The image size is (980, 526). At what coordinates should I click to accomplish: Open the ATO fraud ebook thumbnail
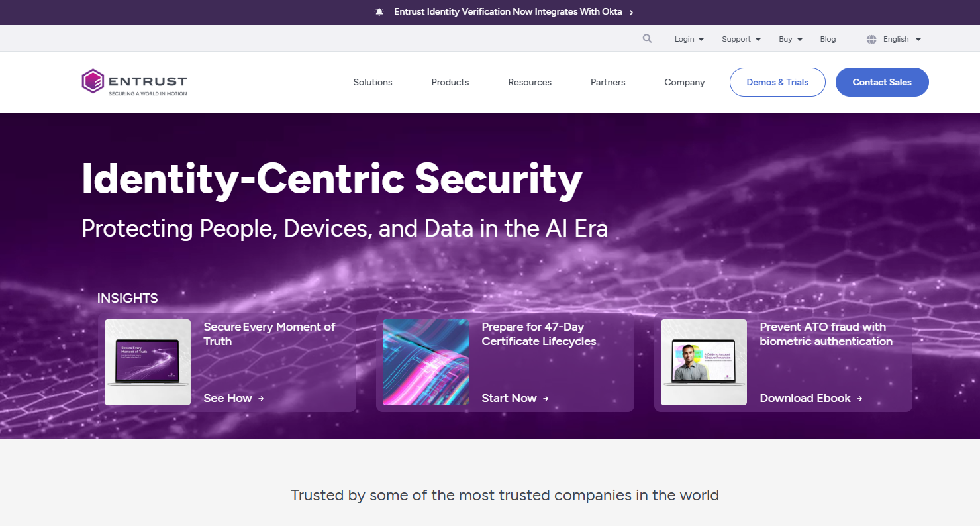[x=704, y=362]
